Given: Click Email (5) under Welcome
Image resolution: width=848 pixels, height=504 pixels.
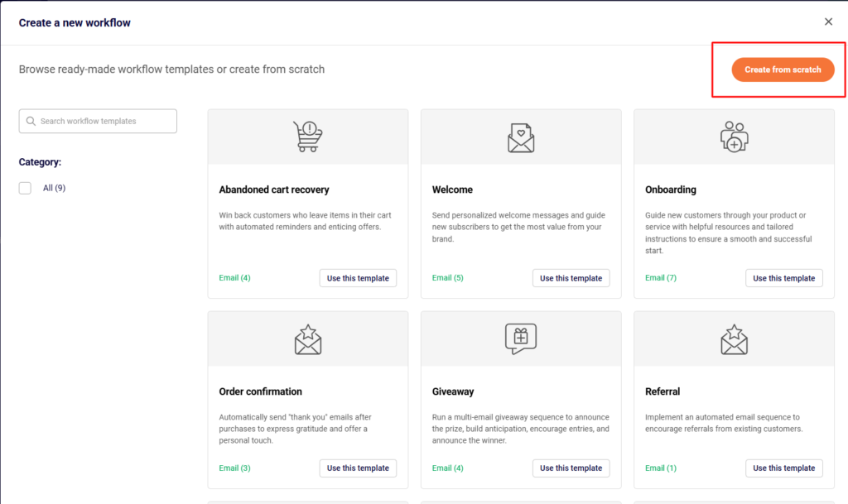Looking at the screenshot, I should (448, 278).
